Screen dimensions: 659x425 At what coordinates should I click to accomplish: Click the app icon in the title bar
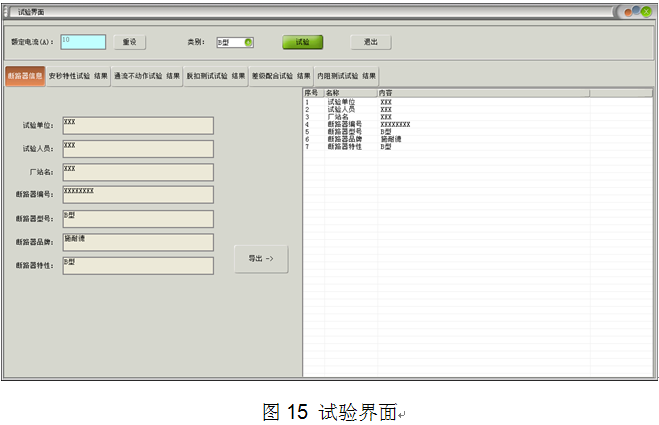(8, 10)
